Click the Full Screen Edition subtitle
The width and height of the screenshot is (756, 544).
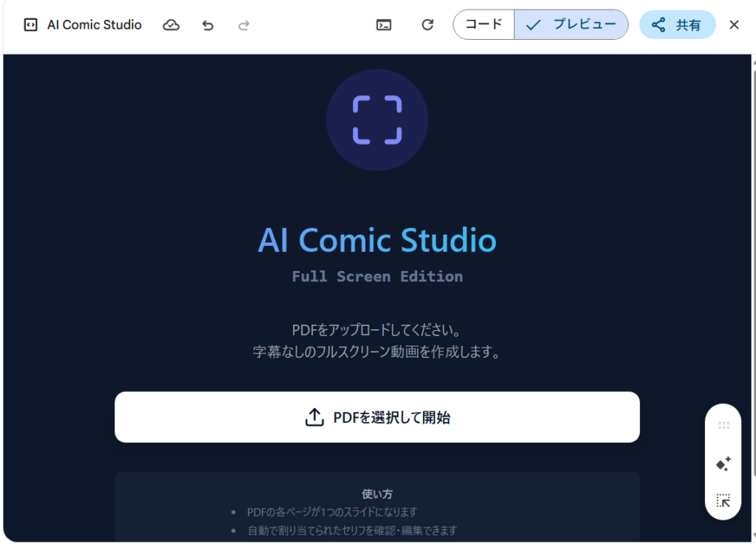[x=377, y=277]
